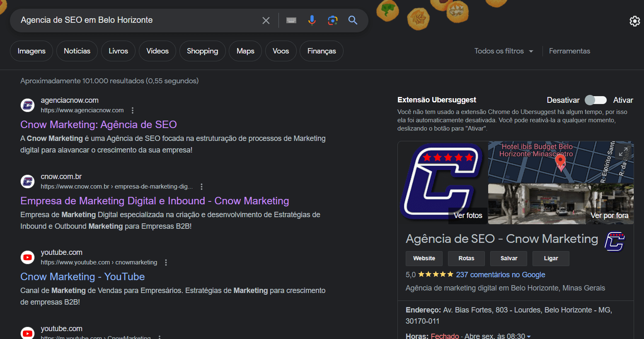Switch to the Imagens tab
The height and width of the screenshot is (339, 644).
(31, 51)
